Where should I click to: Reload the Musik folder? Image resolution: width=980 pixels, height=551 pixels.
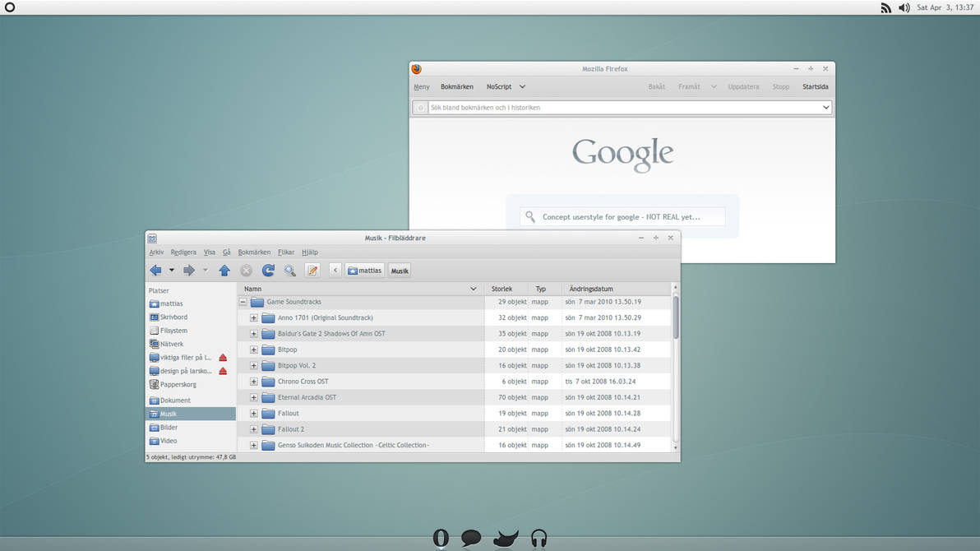[268, 271]
